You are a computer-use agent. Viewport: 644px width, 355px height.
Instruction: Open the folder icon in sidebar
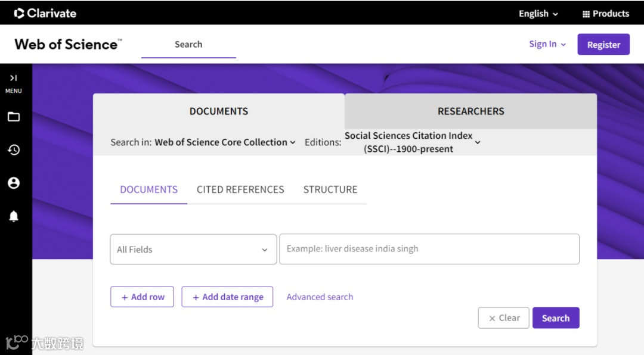[14, 117]
